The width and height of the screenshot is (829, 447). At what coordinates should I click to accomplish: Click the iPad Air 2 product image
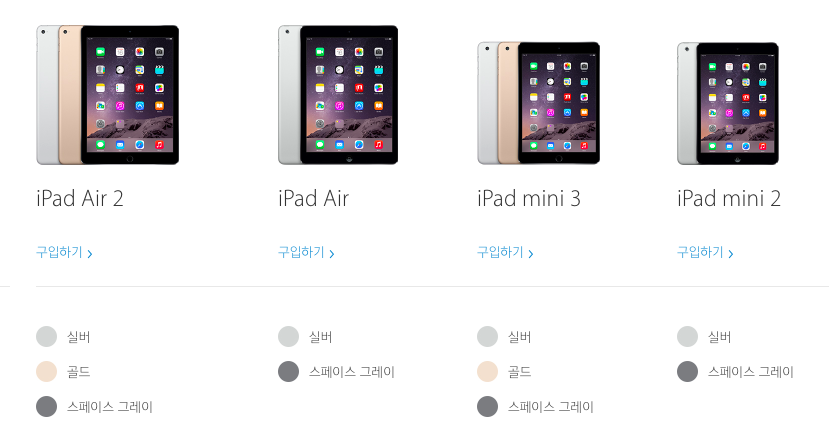[x=107, y=95]
